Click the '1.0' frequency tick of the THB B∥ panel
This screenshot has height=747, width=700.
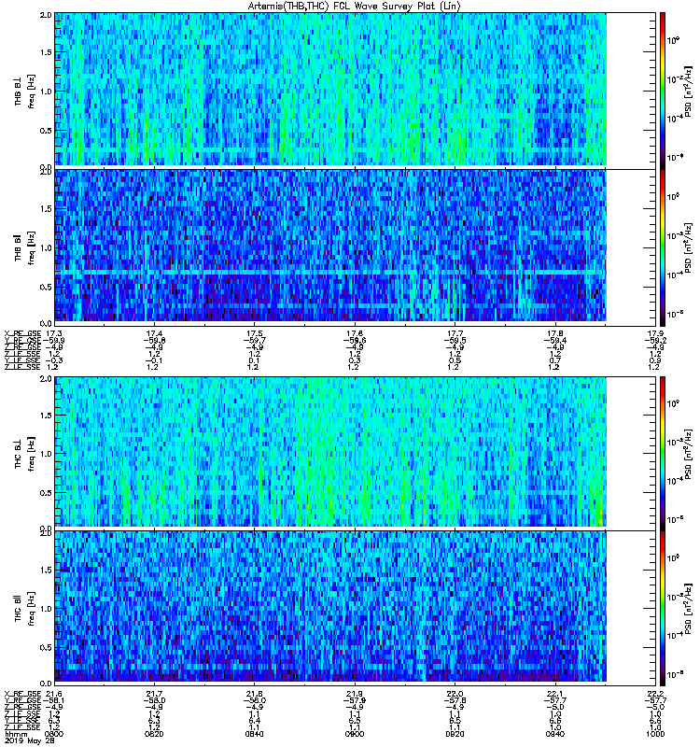point(46,247)
